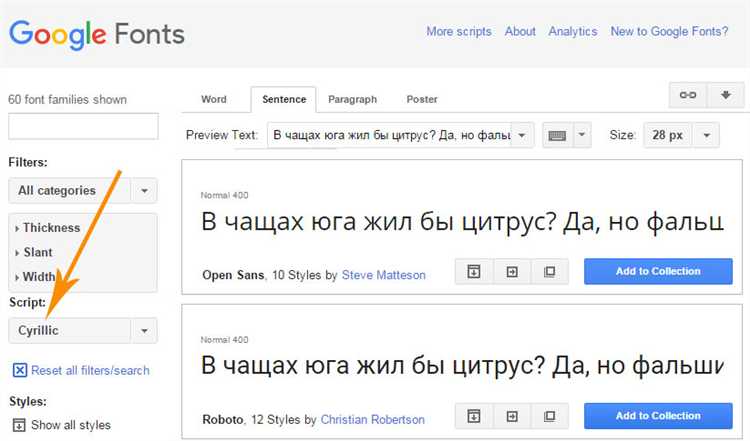The height and width of the screenshot is (441, 750).
Task: Open Steve Matteson designer link
Action: point(384,276)
